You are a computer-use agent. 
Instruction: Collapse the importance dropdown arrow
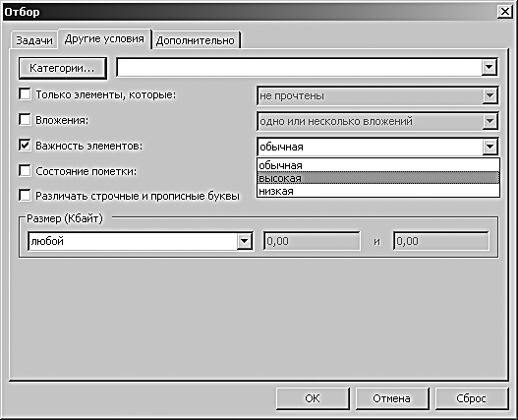489,147
